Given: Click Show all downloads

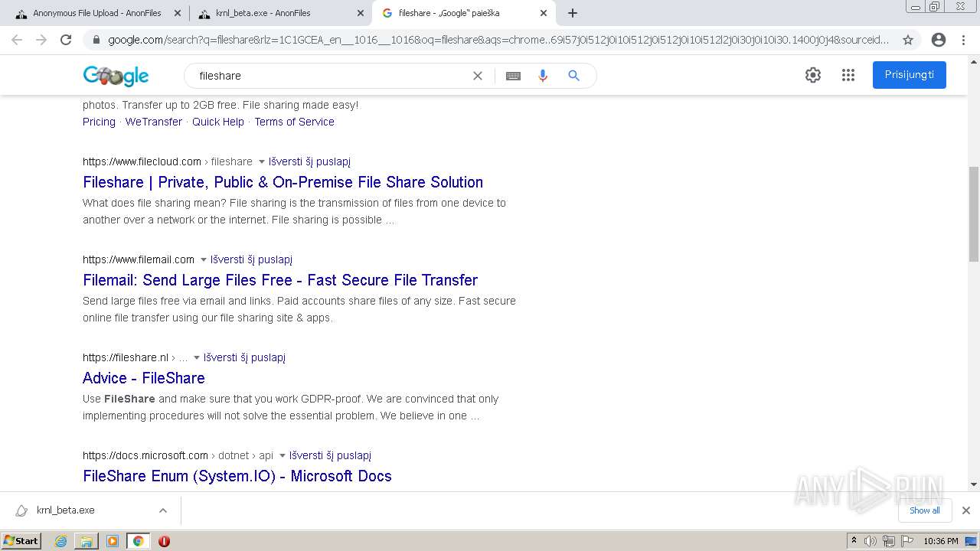Looking at the screenshot, I should (x=925, y=510).
